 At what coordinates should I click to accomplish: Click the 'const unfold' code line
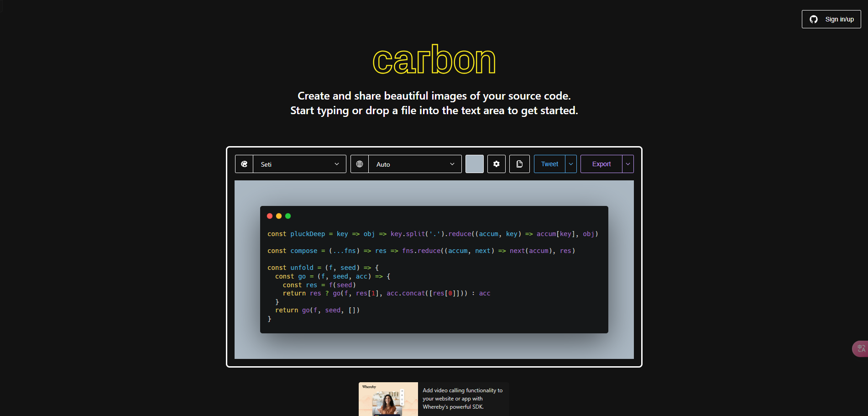click(x=323, y=268)
